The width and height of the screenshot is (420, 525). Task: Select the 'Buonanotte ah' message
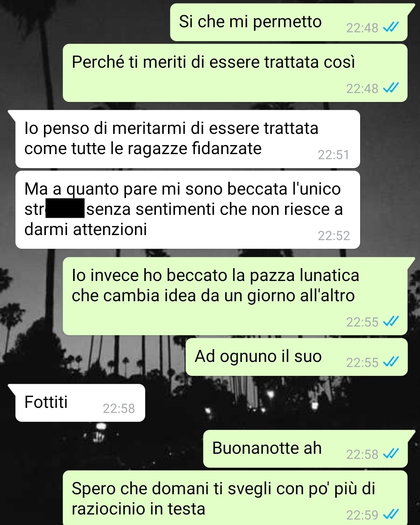pos(305,449)
